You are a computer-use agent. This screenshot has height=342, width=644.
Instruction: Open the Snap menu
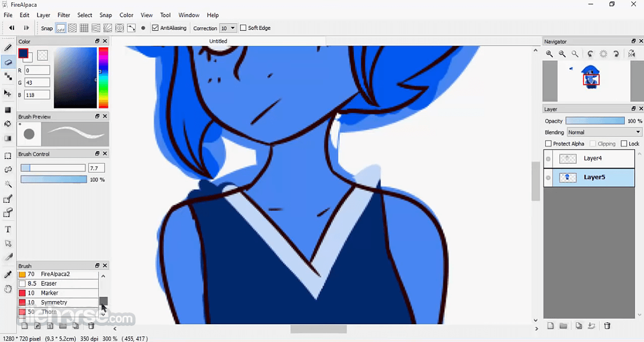point(106,15)
